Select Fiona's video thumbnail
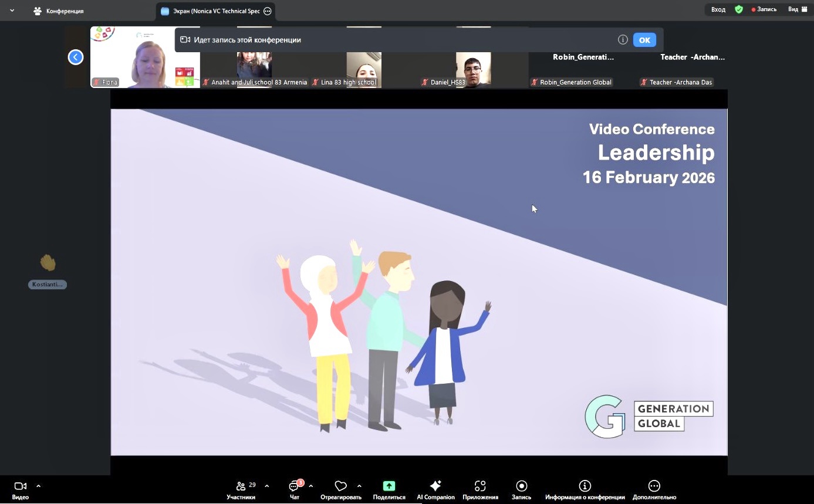This screenshot has height=504, width=814. 145,57
